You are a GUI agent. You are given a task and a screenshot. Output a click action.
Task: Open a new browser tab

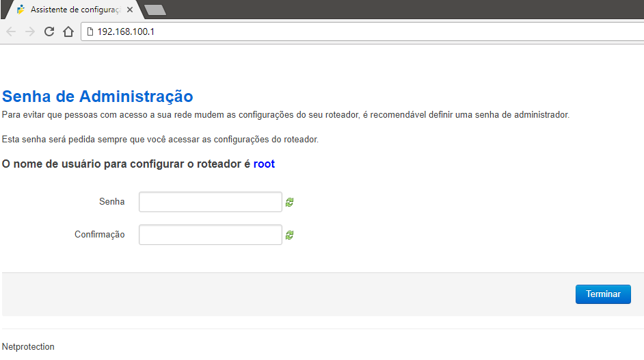[156, 10]
